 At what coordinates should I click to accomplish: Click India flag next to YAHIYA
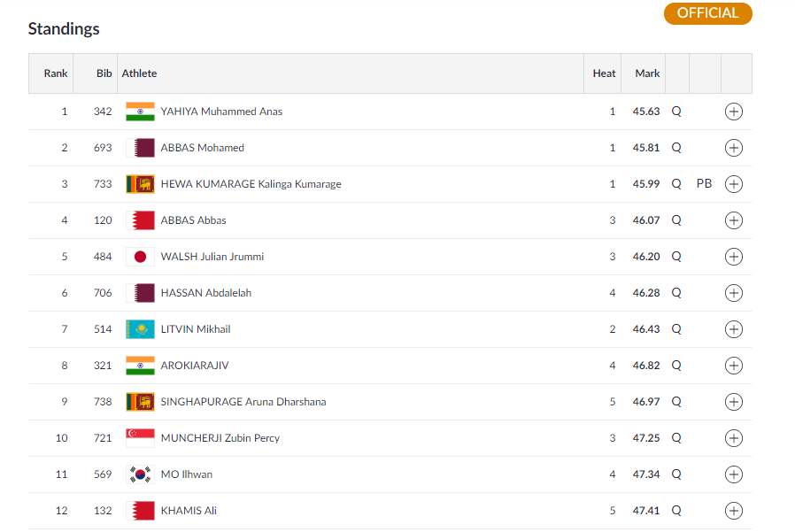coord(140,112)
